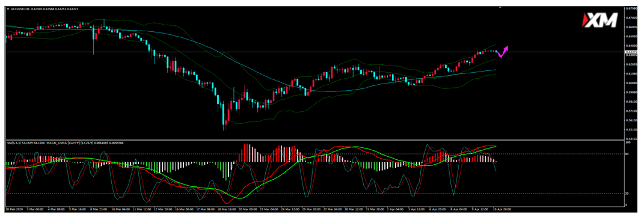This screenshot has width=644, height=217.
Task: Click the chart shift marker triangle on top edge
Action: point(500,7)
